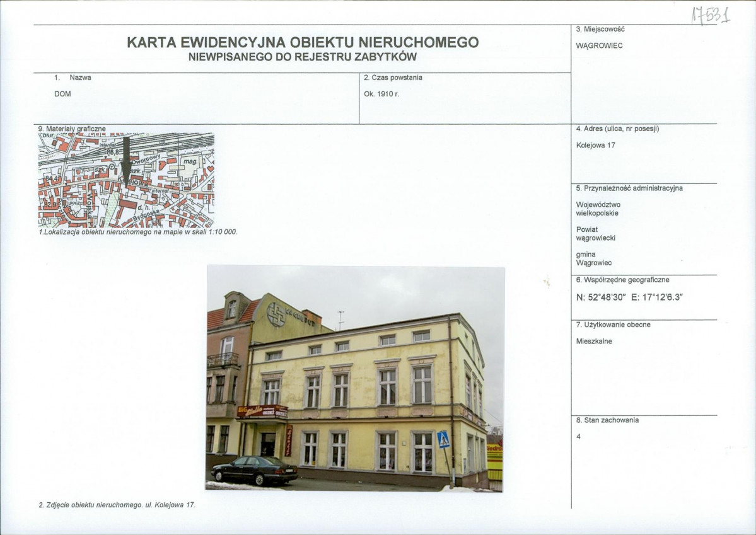
Task: Click the locality value 'WĄGROWIEC'
Action: coord(599,46)
